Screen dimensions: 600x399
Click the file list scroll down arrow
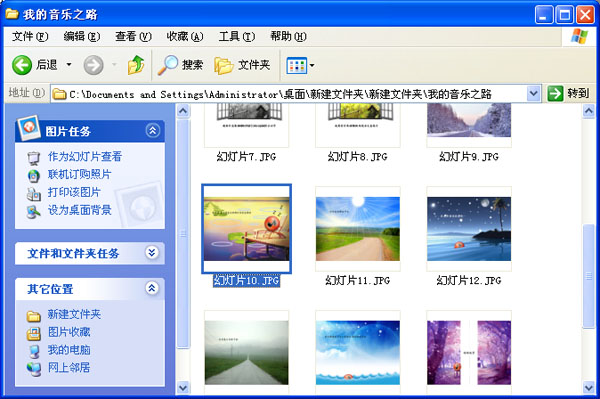pyautogui.click(x=589, y=388)
